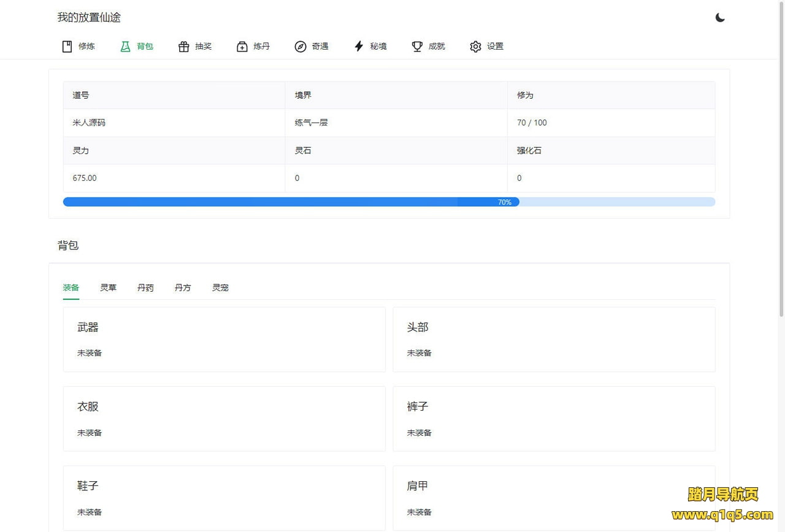Click the 设置 gear icon
The height and width of the screenshot is (532, 785).
475,47
